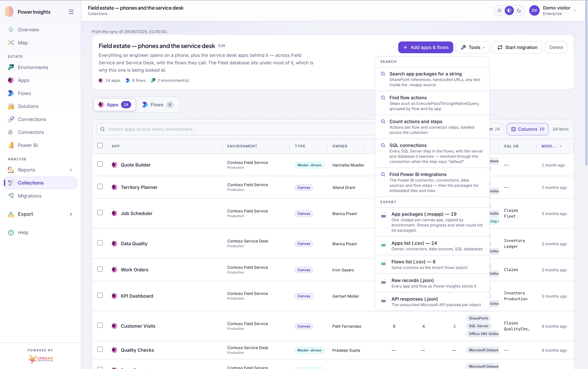
Task: Select the Job Scheduler row checkbox
Action: pyautogui.click(x=100, y=213)
